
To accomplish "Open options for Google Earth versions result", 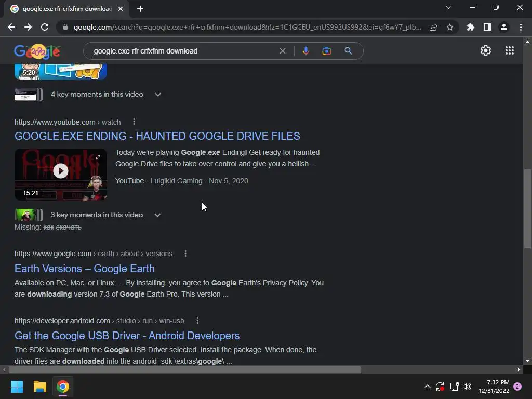I will coord(185,254).
